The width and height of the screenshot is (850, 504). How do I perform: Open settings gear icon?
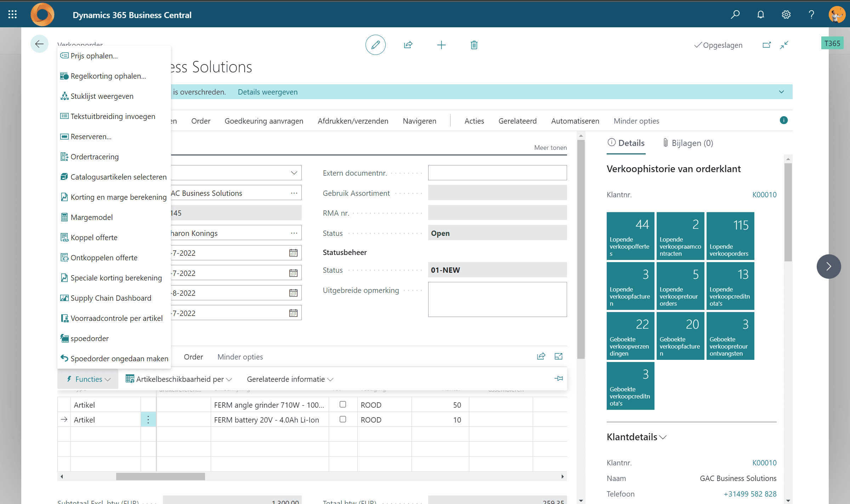coord(786,15)
